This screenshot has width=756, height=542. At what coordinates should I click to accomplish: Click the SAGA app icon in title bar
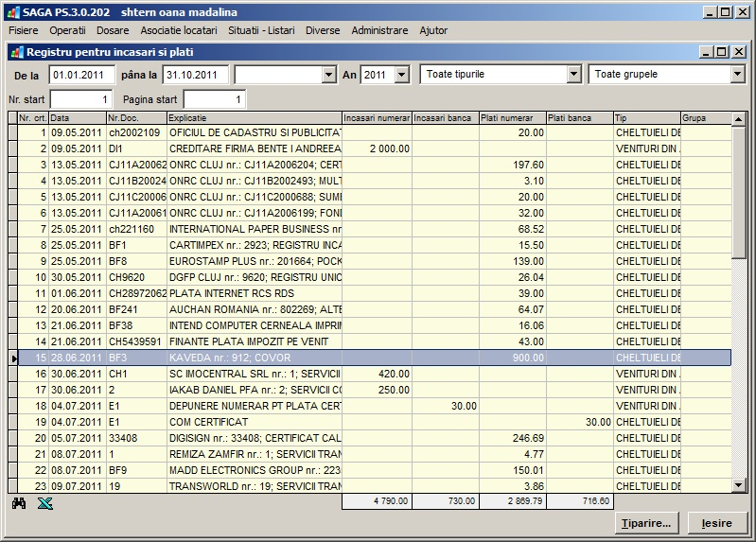click(14, 12)
